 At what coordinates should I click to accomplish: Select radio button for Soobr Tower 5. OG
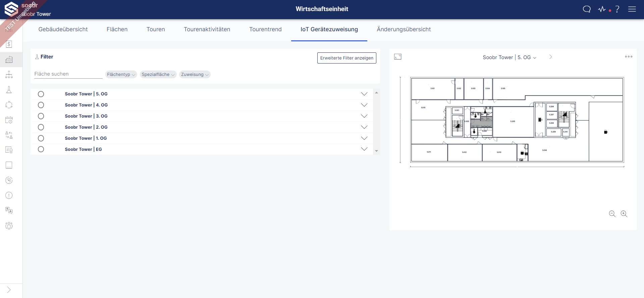pos(41,94)
